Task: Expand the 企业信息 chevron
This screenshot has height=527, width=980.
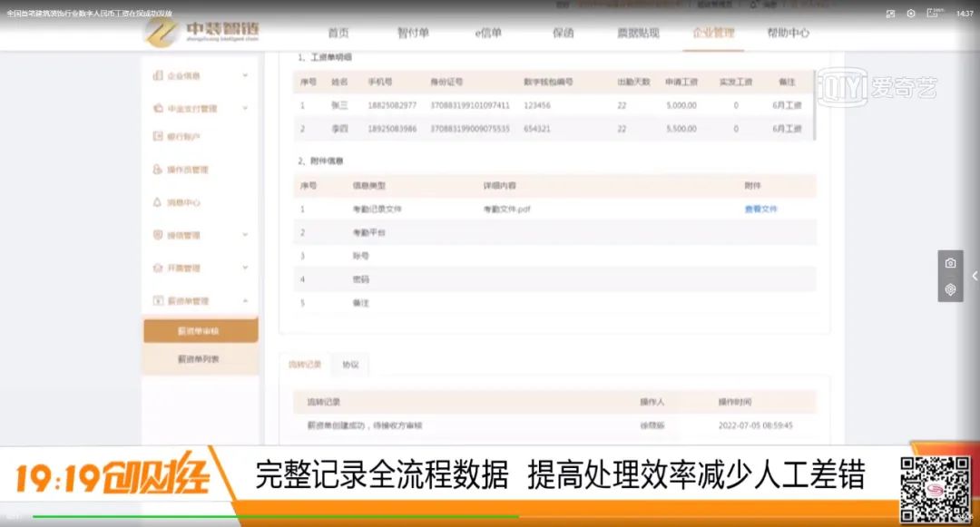Action: (243, 75)
